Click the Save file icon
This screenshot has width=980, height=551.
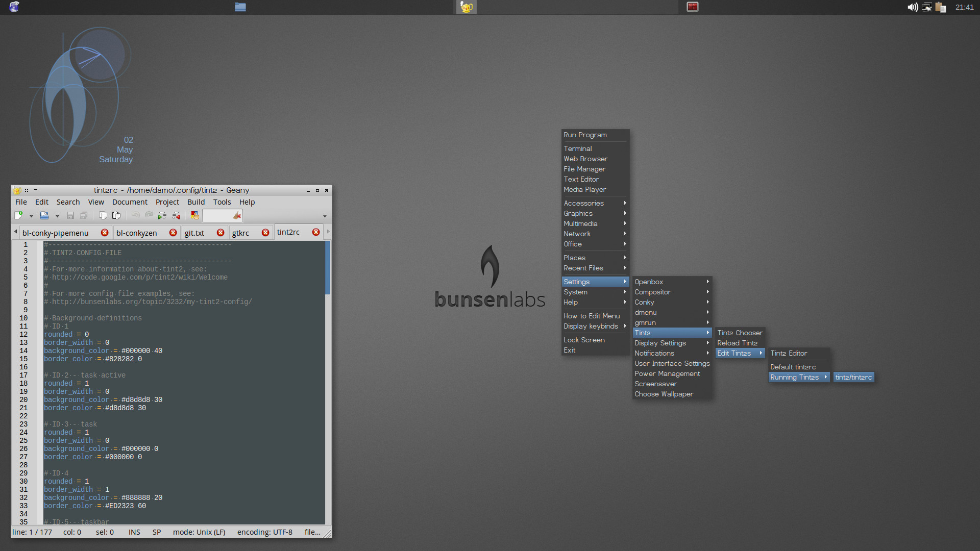click(x=70, y=216)
